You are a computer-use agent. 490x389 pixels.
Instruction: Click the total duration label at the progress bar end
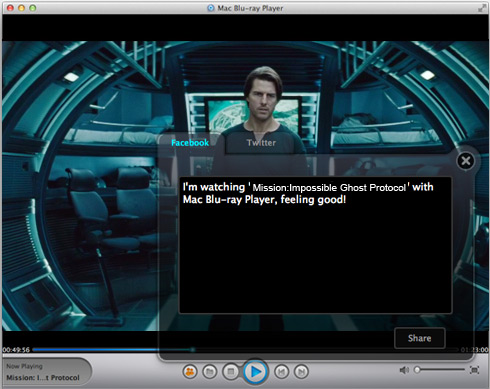pyautogui.click(x=474, y=350)
